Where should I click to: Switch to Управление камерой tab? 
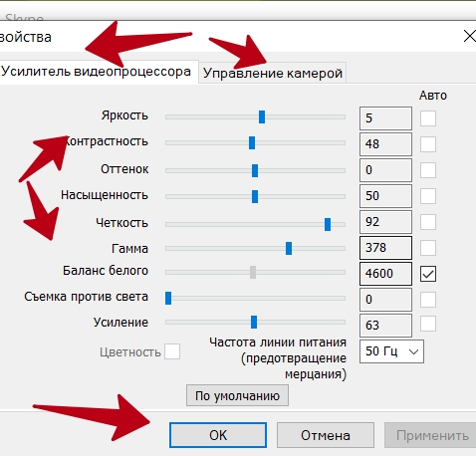coord(273,73)
